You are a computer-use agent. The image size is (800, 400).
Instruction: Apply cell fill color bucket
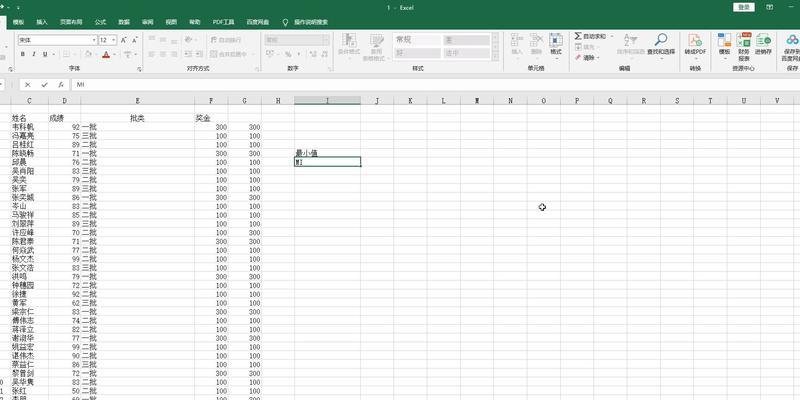point(88,54)
